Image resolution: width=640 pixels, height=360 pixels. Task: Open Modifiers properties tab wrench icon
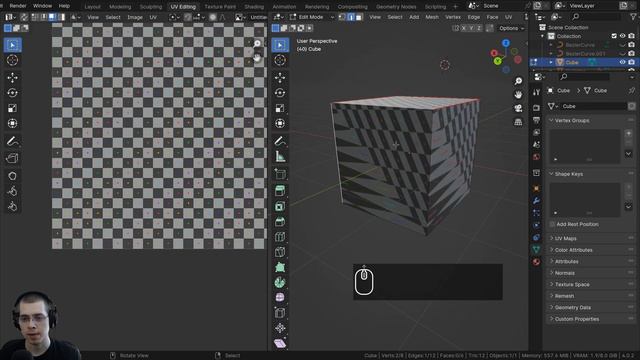coord(536,200)
